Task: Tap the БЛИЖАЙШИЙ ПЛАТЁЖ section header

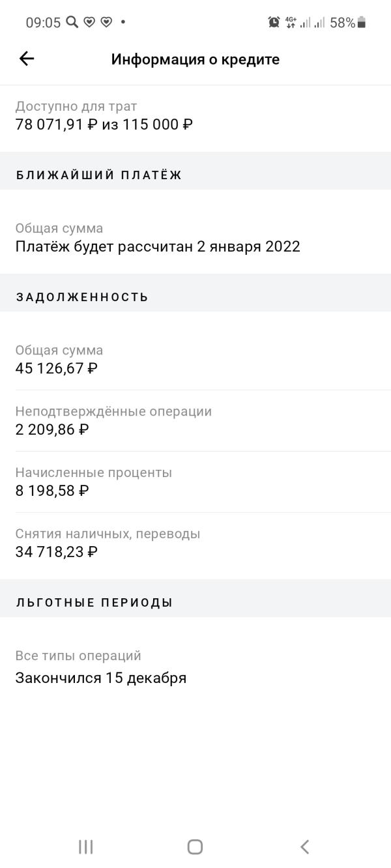Action: 98,175
